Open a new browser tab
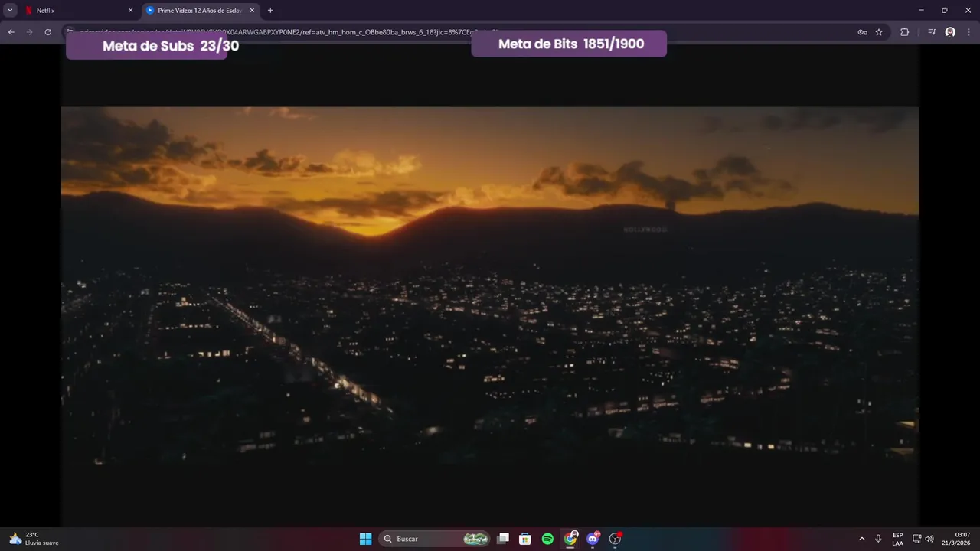This screenshot has width=980, height=551. click(270, 11)
